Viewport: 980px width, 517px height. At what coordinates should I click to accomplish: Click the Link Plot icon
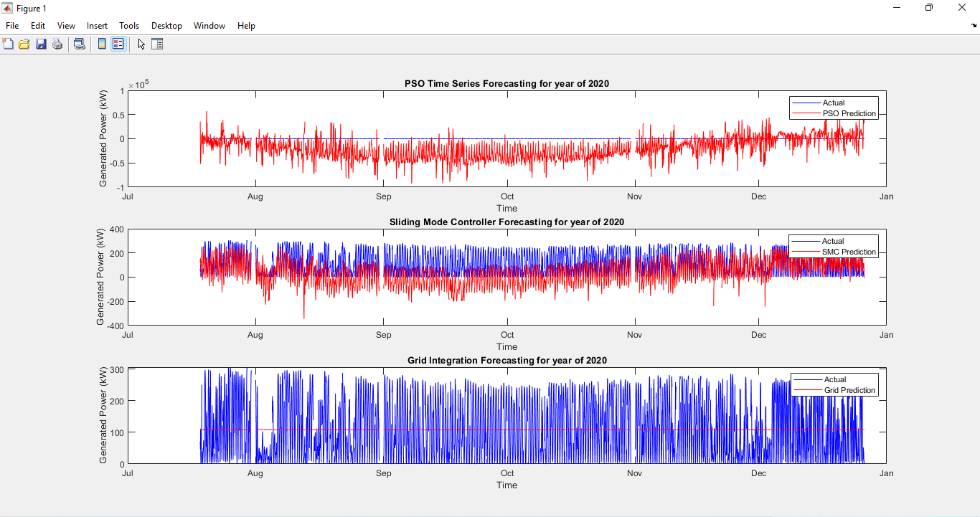tap(80, 44)
